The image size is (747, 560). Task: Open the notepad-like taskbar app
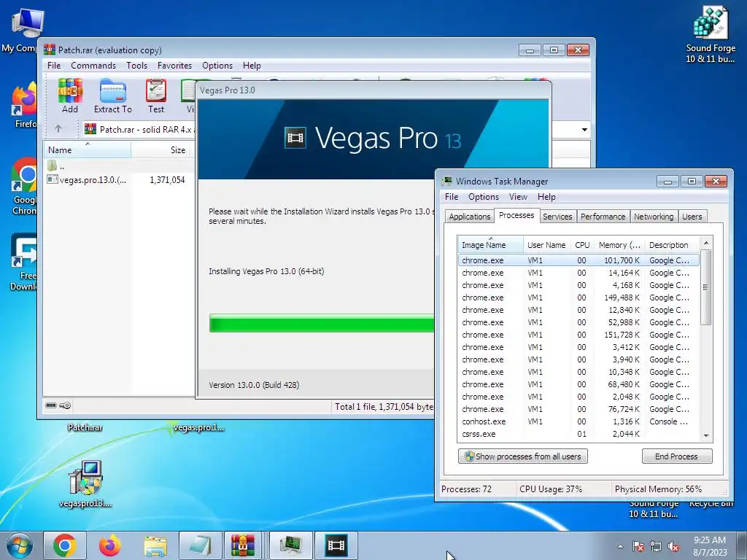click(201, 545)
